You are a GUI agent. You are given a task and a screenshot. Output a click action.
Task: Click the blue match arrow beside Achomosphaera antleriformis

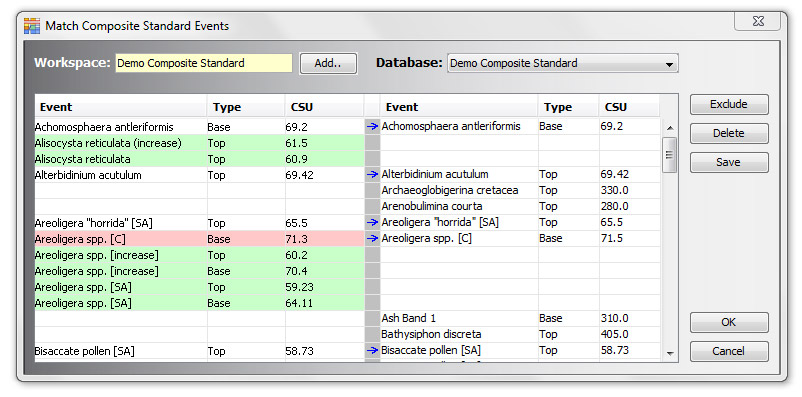coord(372,126)
